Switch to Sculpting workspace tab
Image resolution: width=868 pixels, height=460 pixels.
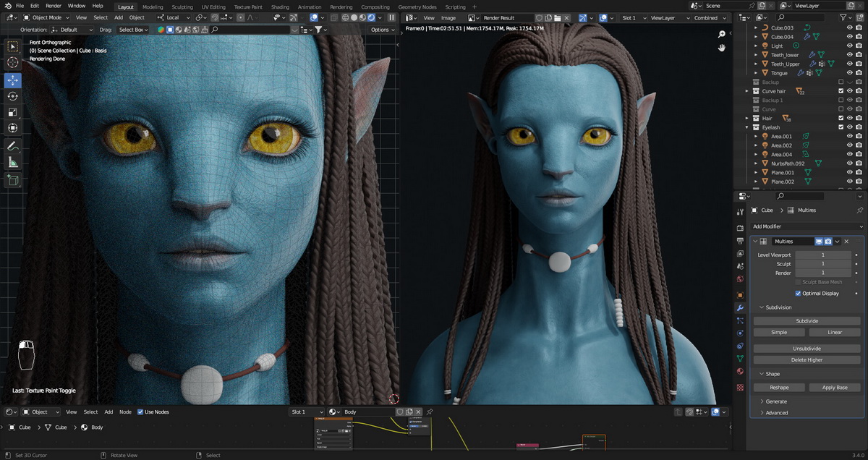[182, 7]
